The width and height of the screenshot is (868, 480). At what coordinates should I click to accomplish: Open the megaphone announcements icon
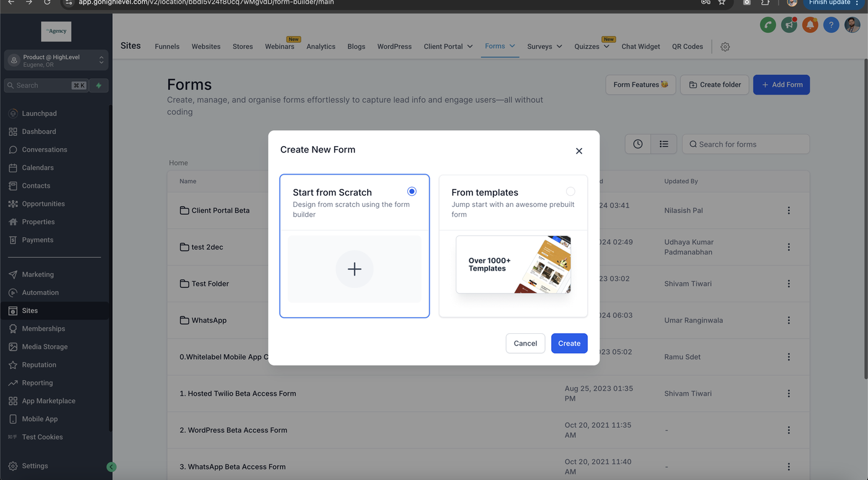pyautogui.click(x=789, y=25)
